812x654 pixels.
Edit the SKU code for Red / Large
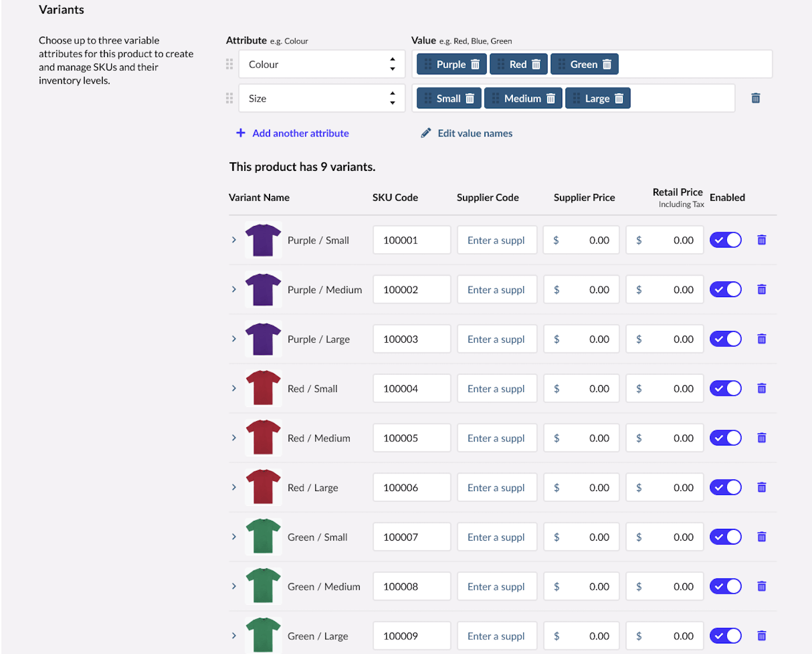tap(412, 487)
